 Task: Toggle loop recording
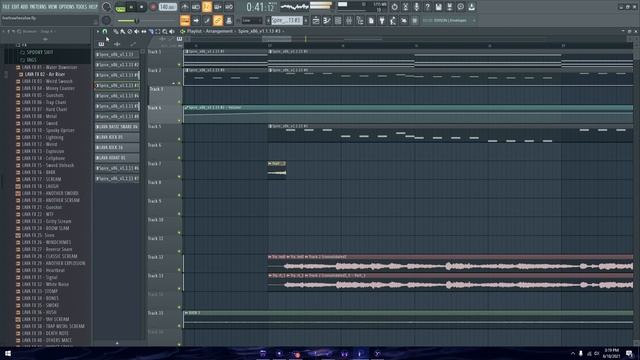coord(229,7)
